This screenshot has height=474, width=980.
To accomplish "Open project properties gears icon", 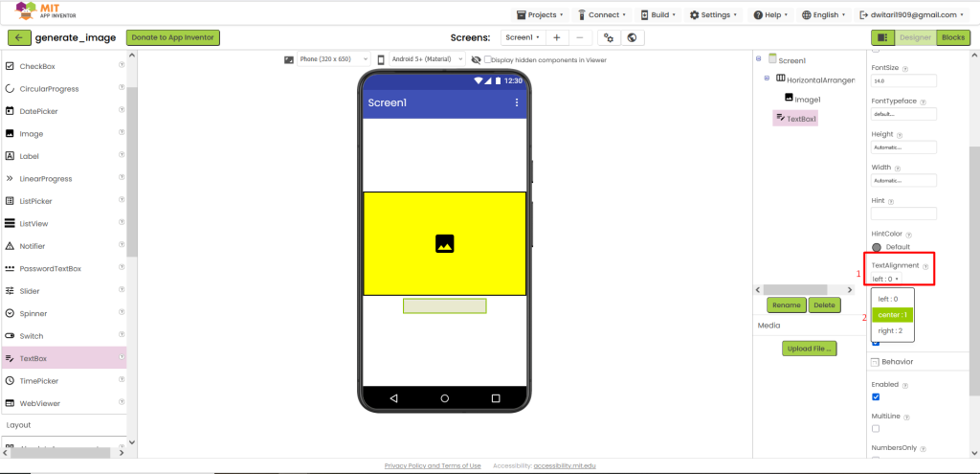I will click(609, 37).
